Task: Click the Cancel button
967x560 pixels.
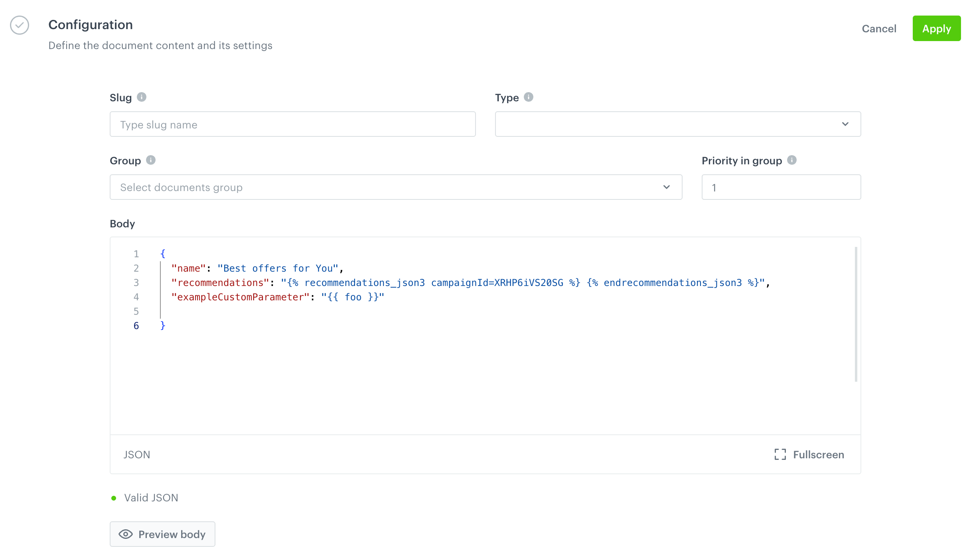Action: [x=879, y=29]
